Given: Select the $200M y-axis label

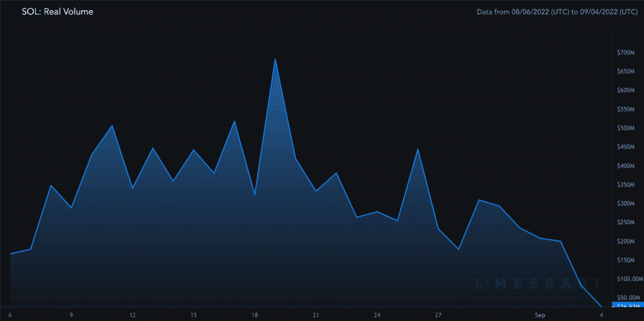Looking at the screenshot, I should [x=626, y=241].
